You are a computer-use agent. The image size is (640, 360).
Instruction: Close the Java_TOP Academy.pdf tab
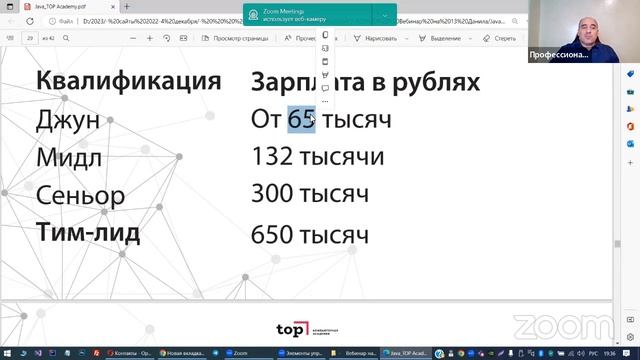click(113, 7)
